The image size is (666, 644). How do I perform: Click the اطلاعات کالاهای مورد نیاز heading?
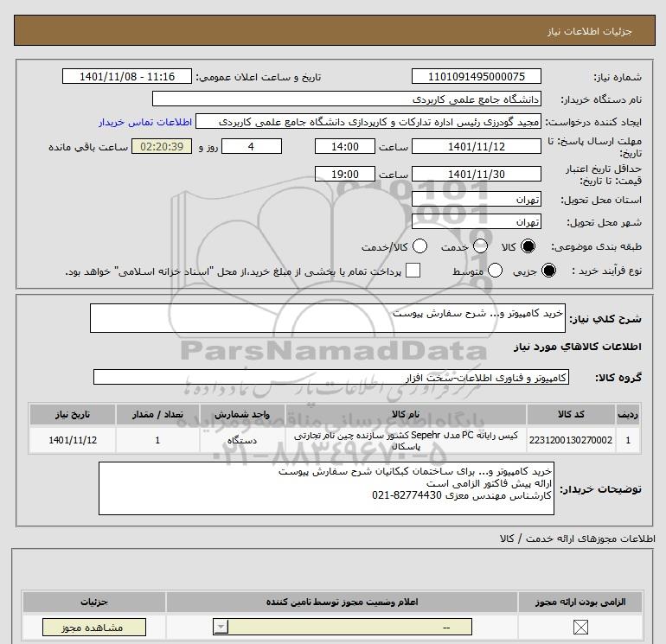577,347
